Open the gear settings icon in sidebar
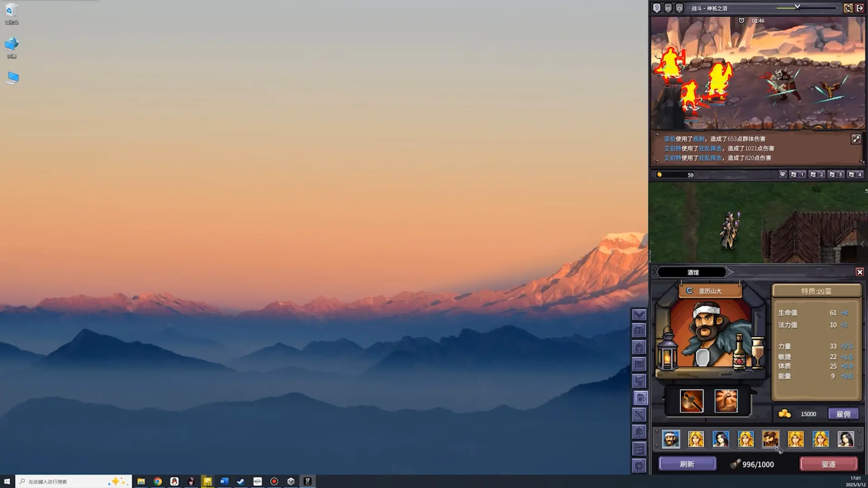The image size is (868, 488). [639, 465]
